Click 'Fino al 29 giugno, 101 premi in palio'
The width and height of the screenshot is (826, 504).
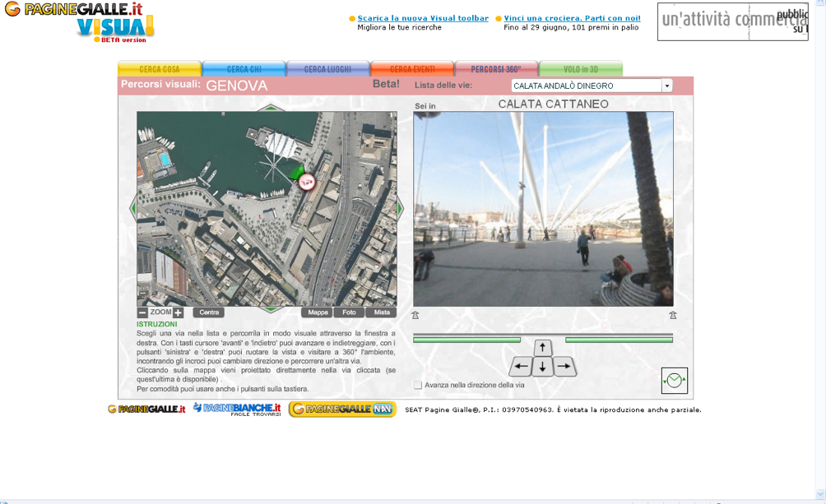click(571, 27)
